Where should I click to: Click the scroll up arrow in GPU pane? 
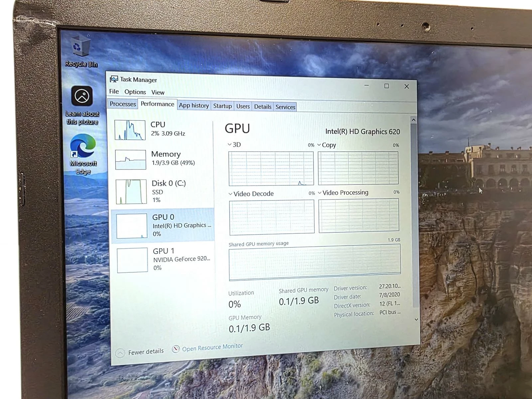click(413, 120)
